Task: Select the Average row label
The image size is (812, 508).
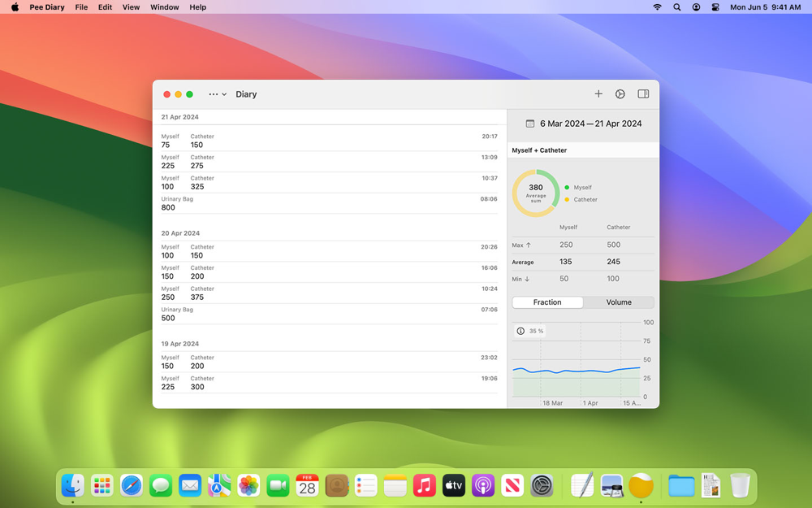Action: (522, 263)
